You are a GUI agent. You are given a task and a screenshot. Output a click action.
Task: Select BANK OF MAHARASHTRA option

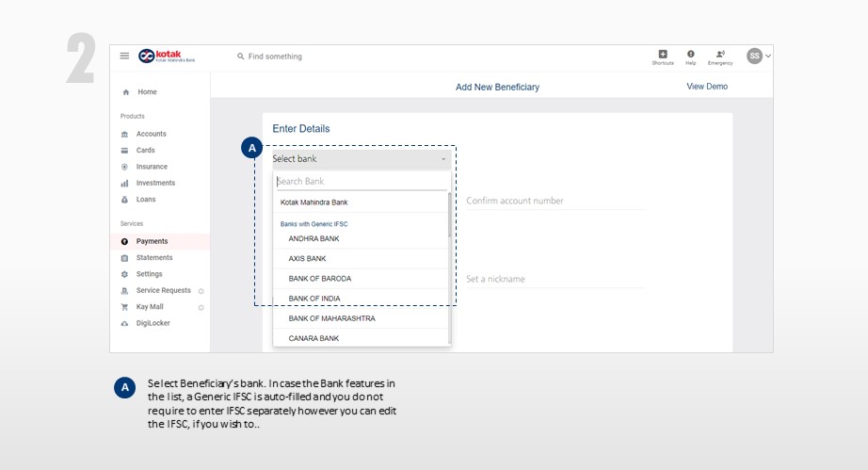coord(361,318)
